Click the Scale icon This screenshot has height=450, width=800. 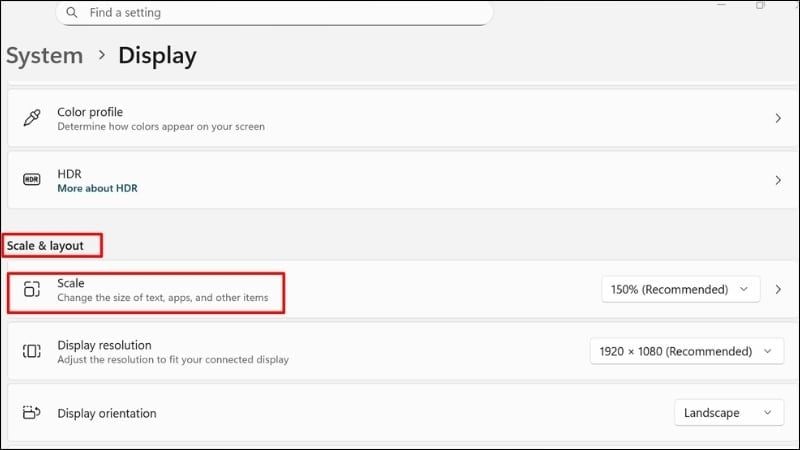pyautogui.click(x=31, y=290)
